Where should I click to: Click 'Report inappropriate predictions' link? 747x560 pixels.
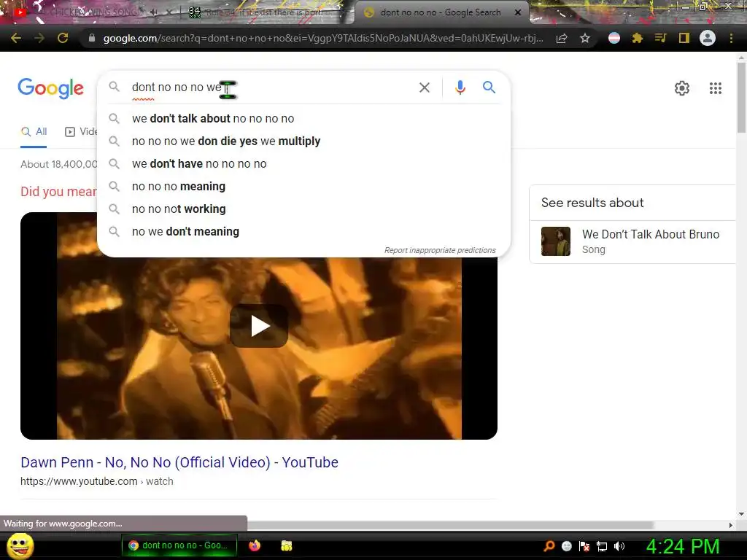tap(440, 251)
